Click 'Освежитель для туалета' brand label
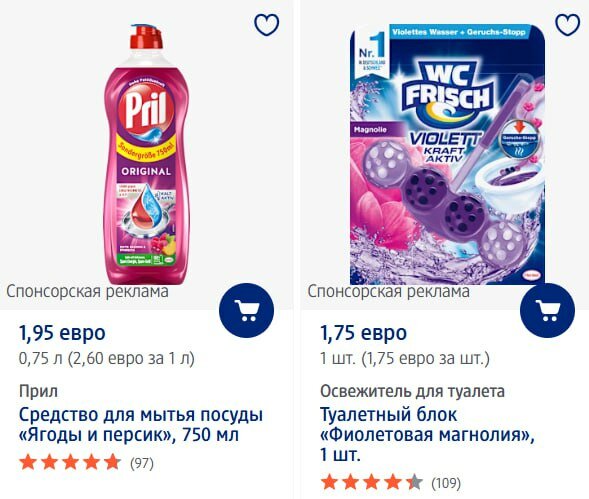 coord(412,391)
